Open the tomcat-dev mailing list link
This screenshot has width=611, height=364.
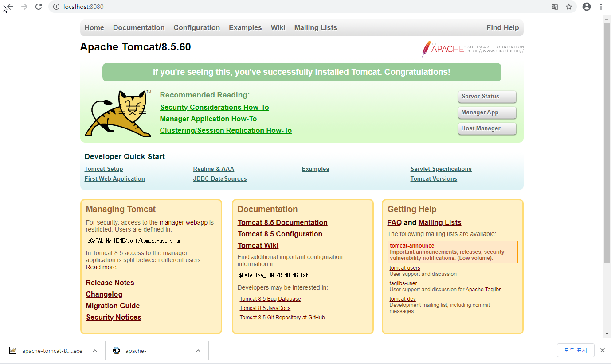[403, 299]
